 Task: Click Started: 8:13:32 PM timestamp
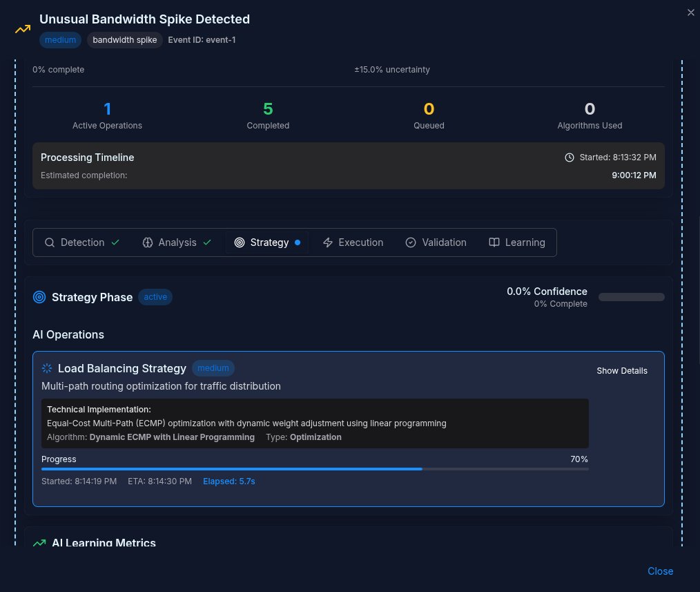click(618, 157)
